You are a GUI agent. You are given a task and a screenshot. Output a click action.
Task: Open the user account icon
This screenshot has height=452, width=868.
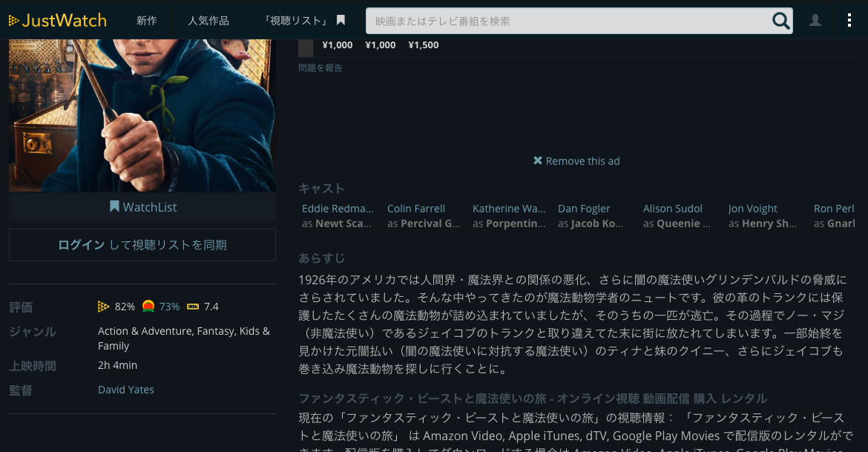click(815, 21)
